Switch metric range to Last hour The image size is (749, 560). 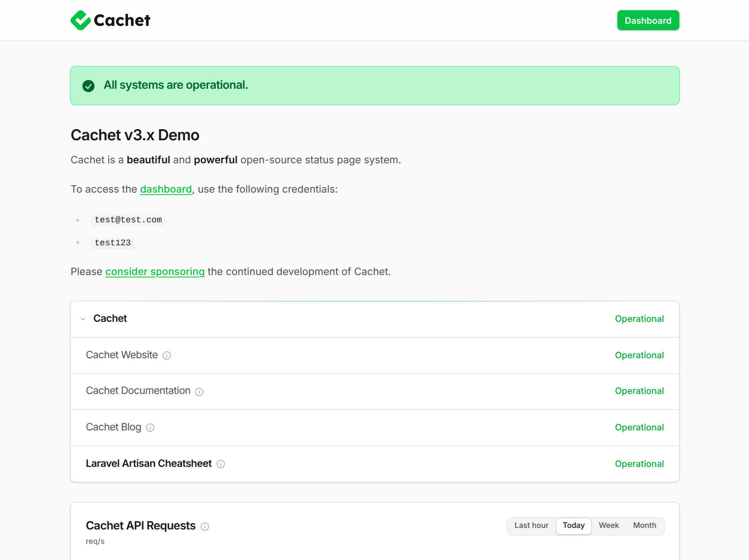tap(531, 526)
